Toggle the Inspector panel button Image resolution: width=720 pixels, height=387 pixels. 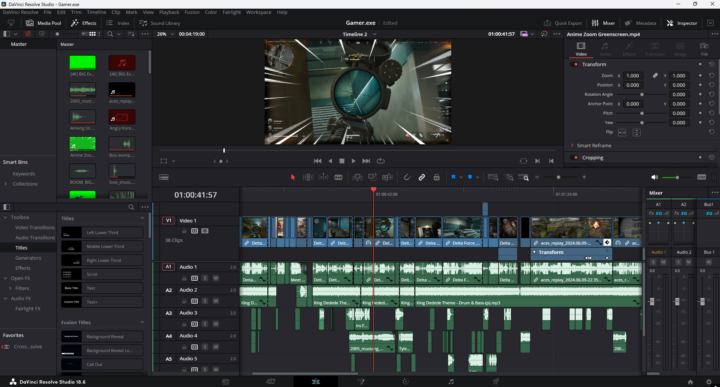(682, 23)
